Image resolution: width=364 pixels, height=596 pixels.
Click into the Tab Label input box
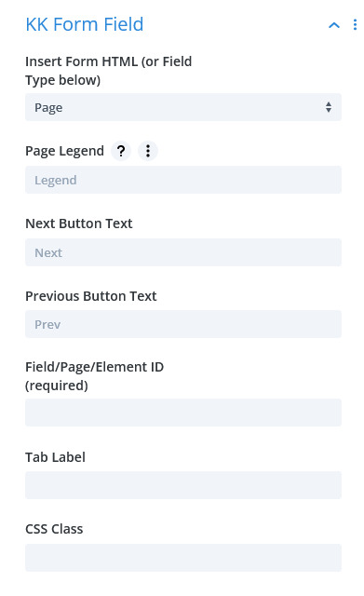(183, 485)
